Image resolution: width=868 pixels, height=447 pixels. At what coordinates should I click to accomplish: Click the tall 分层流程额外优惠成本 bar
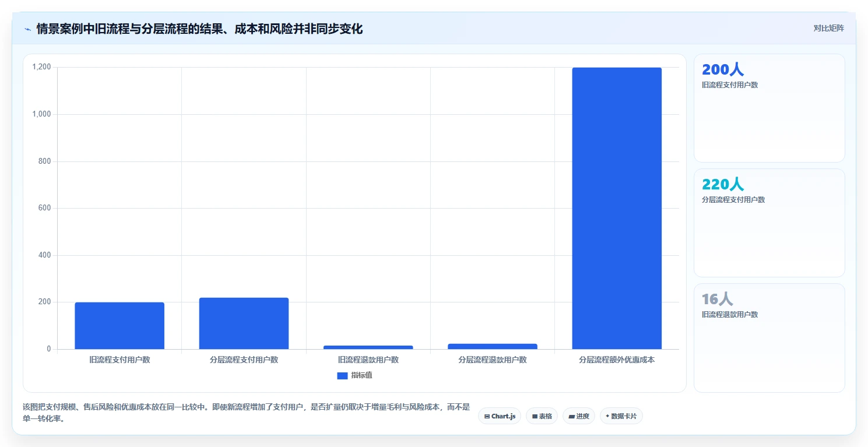click(617, 209)
